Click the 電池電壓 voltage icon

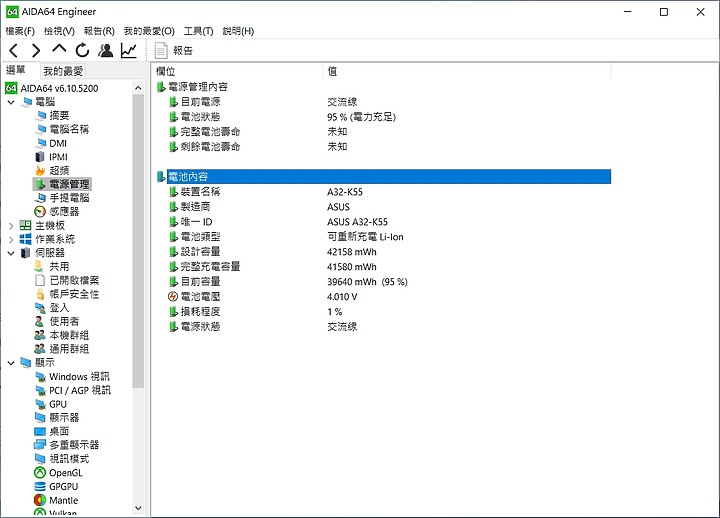tap(173, 297)
